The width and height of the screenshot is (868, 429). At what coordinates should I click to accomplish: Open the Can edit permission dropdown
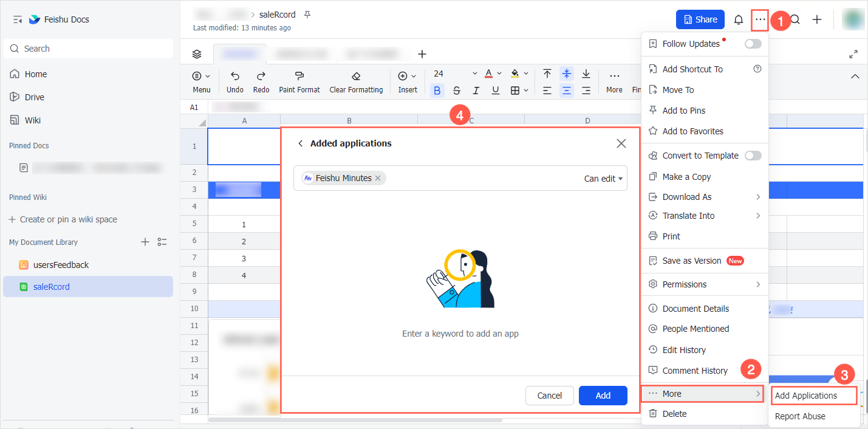604,179
